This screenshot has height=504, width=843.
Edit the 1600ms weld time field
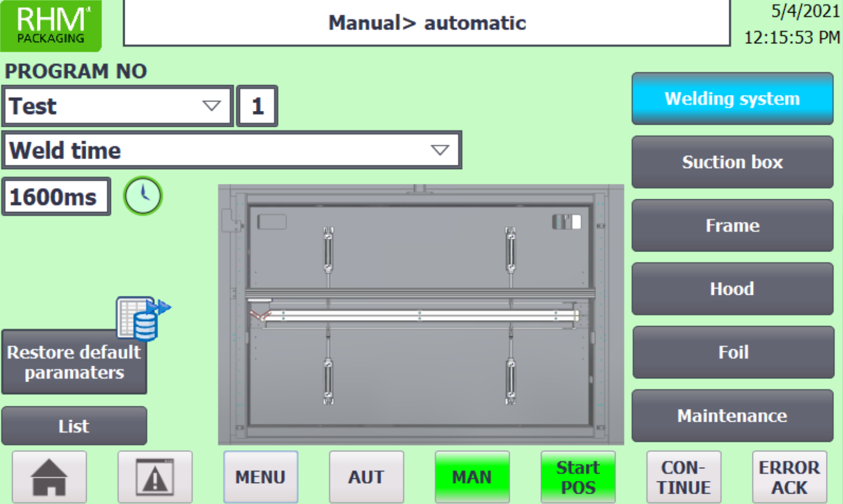[56, 197]
